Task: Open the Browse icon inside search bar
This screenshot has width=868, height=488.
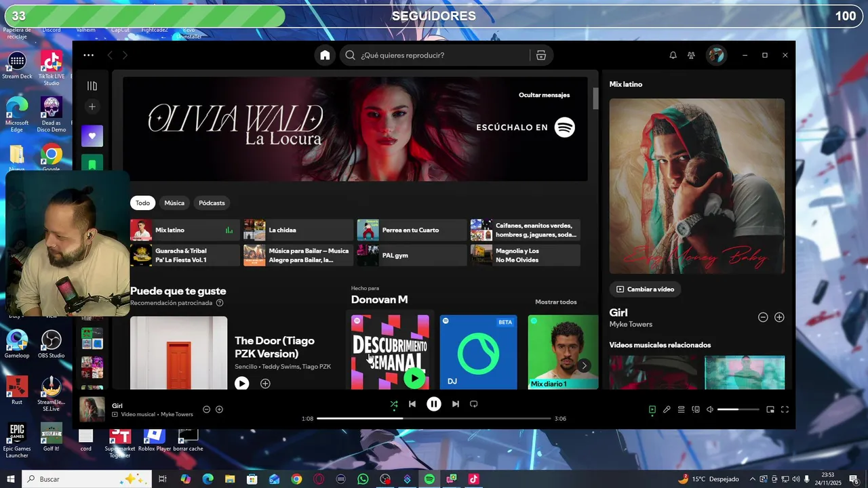Action: point(541,56)
